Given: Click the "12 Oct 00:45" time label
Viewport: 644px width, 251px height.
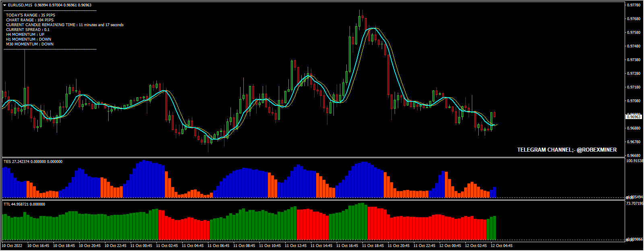Looking at the screenshot, I should (450, 246).
